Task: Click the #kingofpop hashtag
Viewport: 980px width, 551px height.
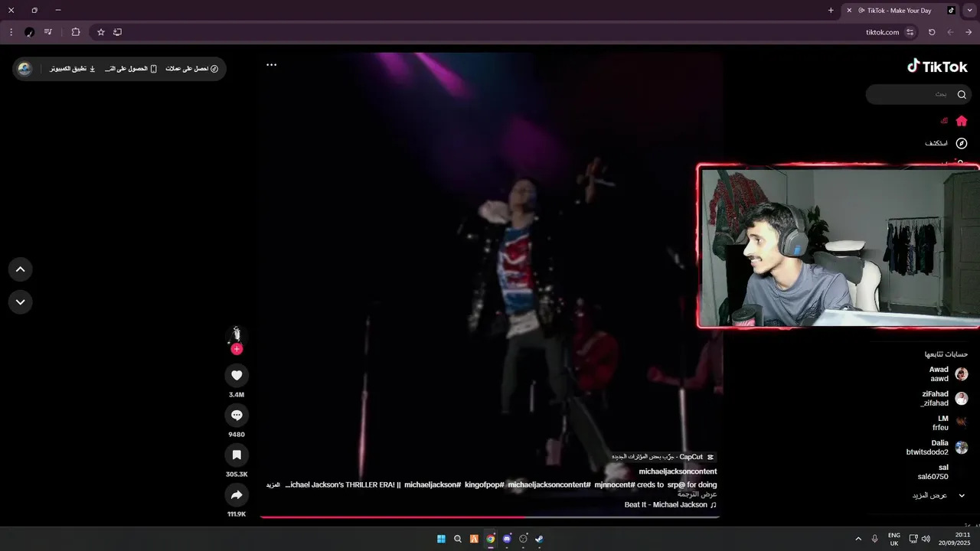Action: tap(484, 485)
